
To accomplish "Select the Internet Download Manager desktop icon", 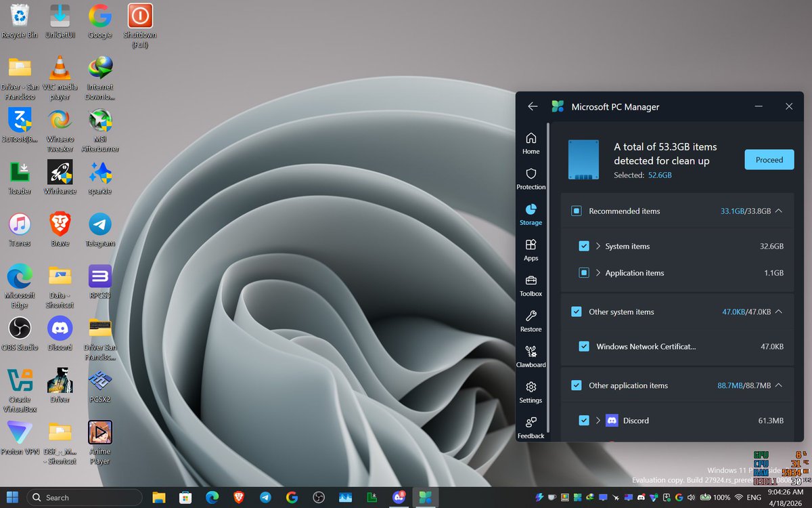I will (100, 78).
